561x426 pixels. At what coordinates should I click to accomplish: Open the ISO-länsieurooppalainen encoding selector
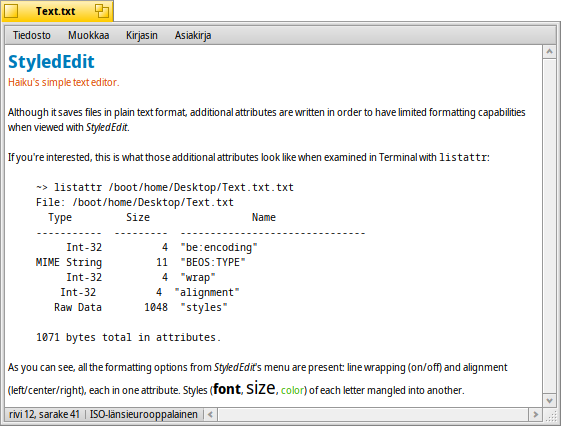click(143, 414)
